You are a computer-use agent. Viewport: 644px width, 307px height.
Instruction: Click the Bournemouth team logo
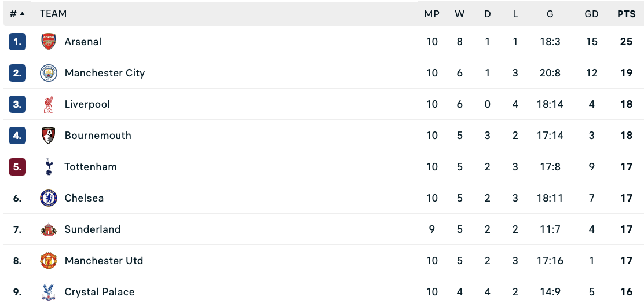49,136
